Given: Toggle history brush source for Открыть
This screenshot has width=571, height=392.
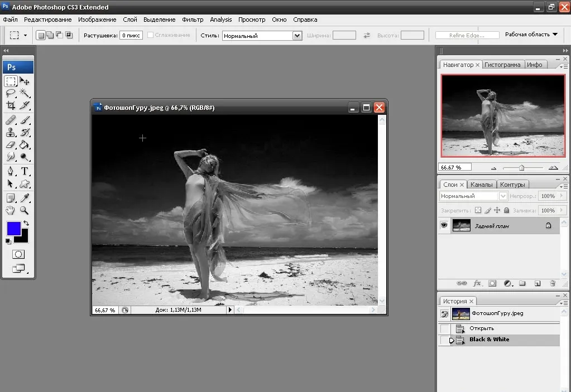Looking at the screenshot, I should click(445, 329).
